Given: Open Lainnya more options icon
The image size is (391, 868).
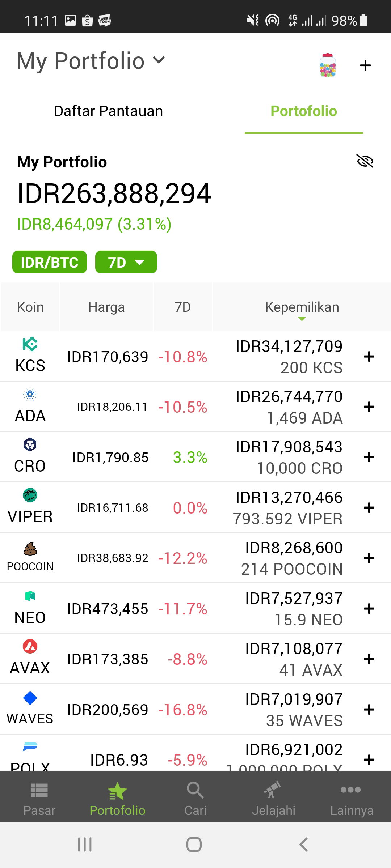Looking at the screenshot, I should [x=350, y=790].
